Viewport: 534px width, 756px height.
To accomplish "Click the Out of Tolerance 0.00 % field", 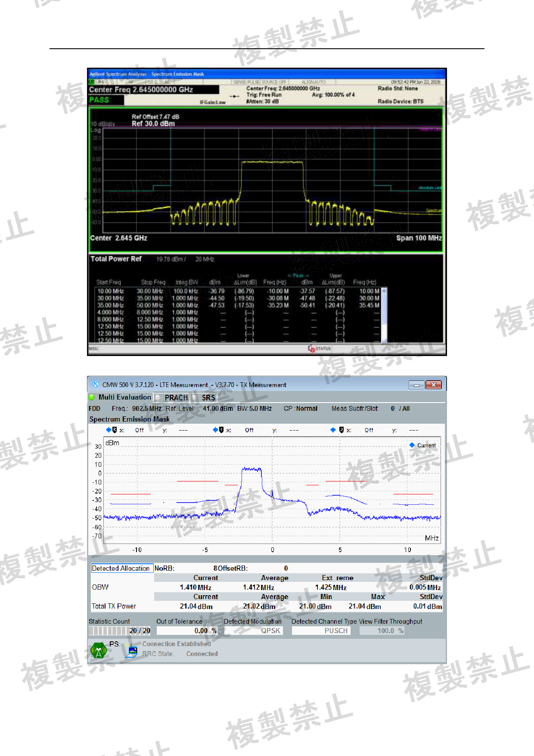I will coord(187,631).
